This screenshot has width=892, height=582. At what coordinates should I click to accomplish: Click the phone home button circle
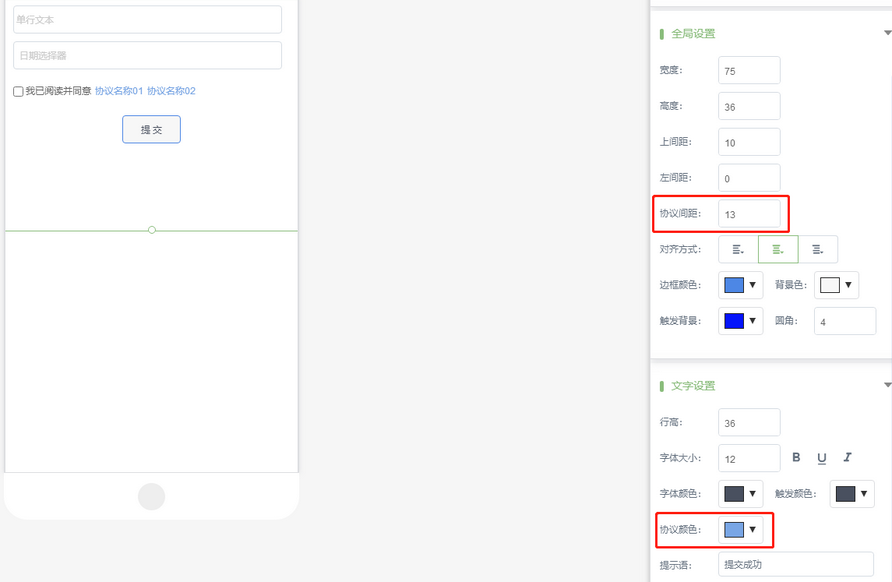tap(151, 496)
